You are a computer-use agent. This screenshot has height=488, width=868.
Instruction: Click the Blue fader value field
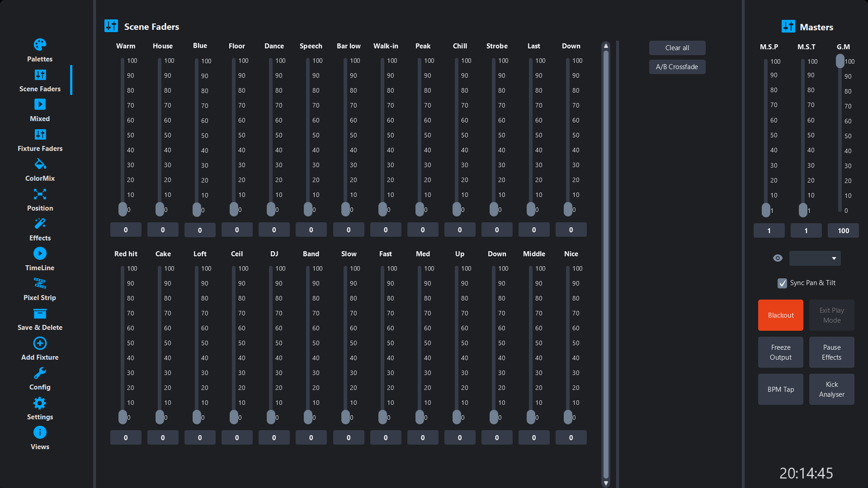point(200,230)
